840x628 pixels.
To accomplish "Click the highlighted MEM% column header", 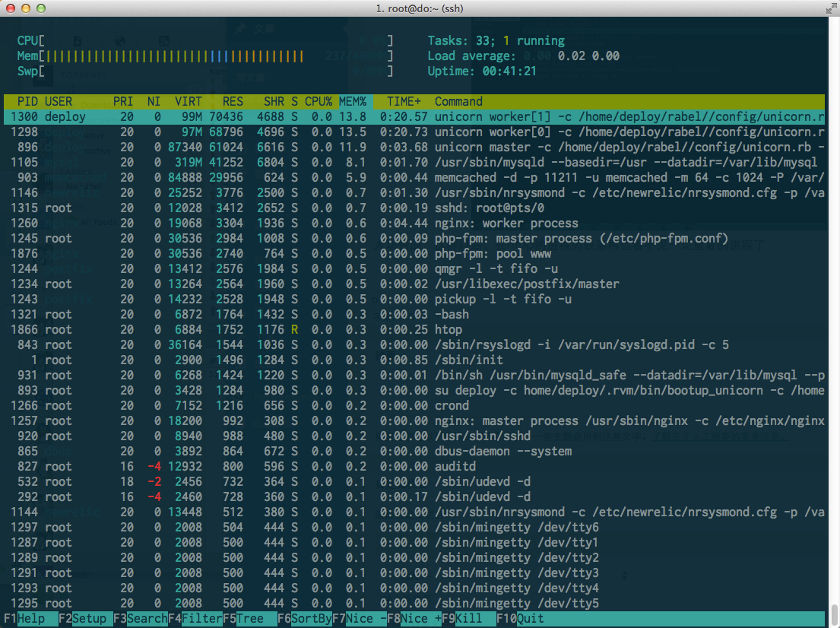I will 353,101.
